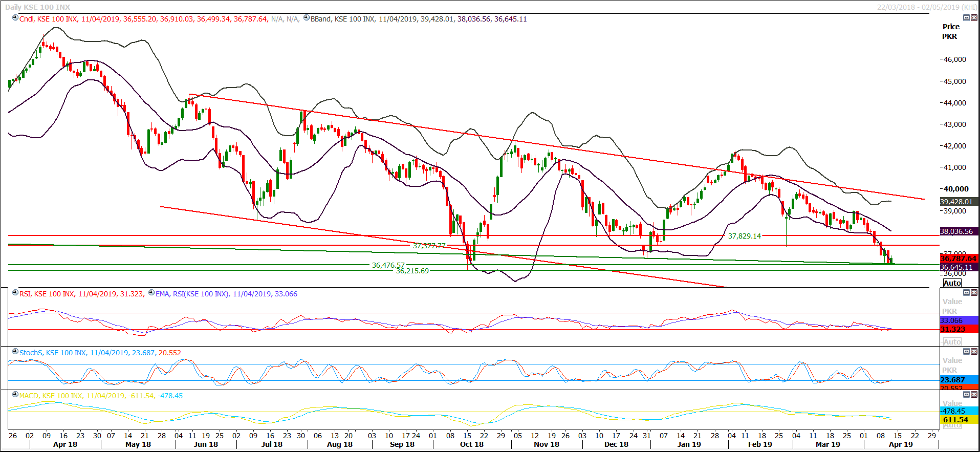Image resolution: width=980 pixels, height=452 pixels.
Task: Click the Daily KSE 100 INX chart title
Action: coord(37,7)
